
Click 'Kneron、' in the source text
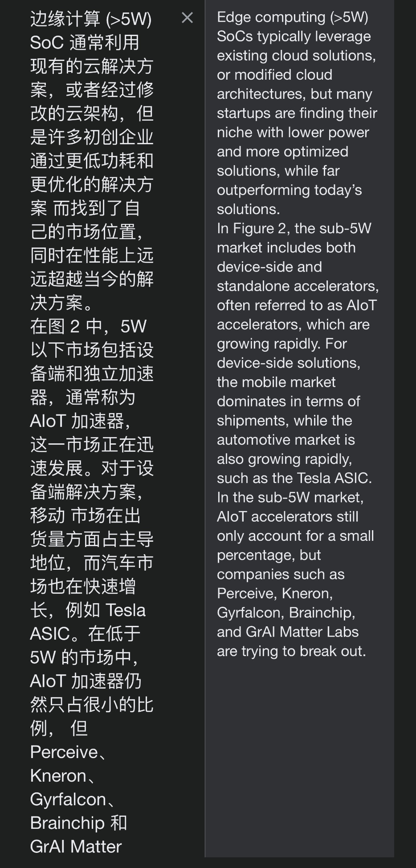pos(63,776)
